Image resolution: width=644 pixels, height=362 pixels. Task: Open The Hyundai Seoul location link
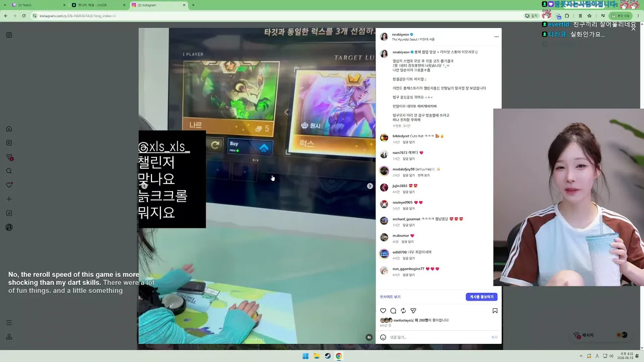tap(413, 39)
